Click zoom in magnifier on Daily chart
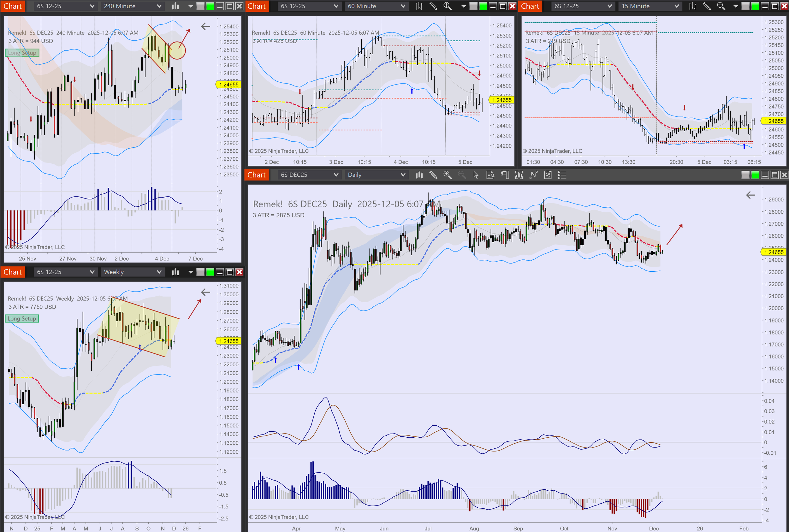Image resolution: width=789 pixels, height=532 pixels. point(447,175)
